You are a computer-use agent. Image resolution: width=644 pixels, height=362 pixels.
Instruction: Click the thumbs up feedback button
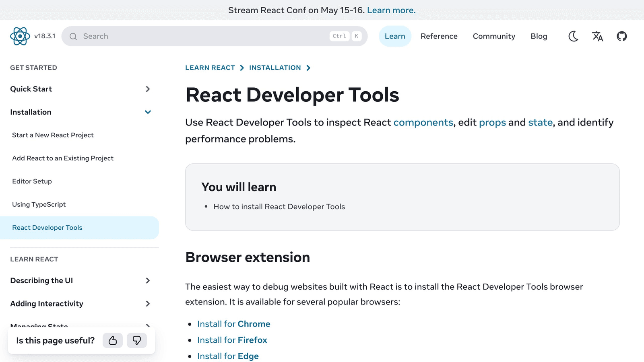click(x=113, y=340)
